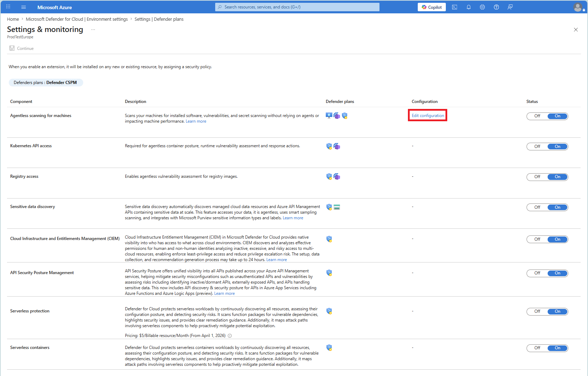Screen dimensions: 588x376
Task: Go to Home breadcrumb
Action: point(13,19)
